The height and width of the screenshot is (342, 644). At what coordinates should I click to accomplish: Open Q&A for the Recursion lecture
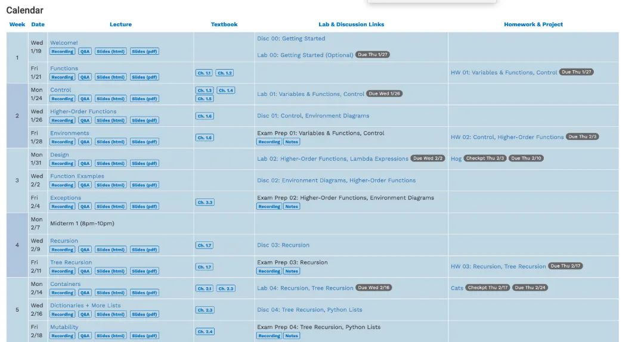[x=85, y=250]
